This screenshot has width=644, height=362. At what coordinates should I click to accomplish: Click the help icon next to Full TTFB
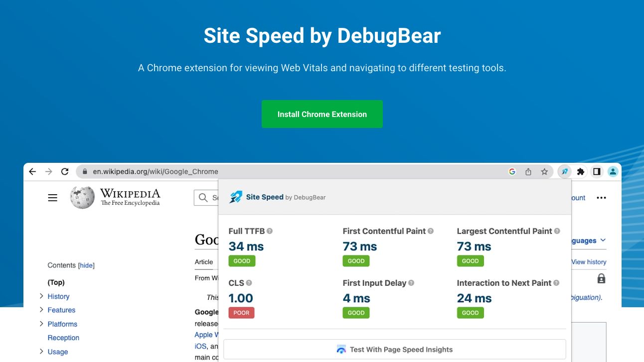click(270, 231)
